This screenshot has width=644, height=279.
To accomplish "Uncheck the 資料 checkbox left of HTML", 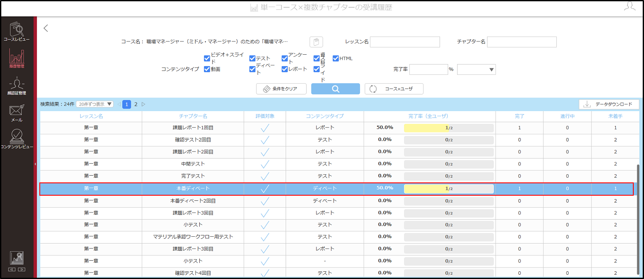I will [316, 59].
